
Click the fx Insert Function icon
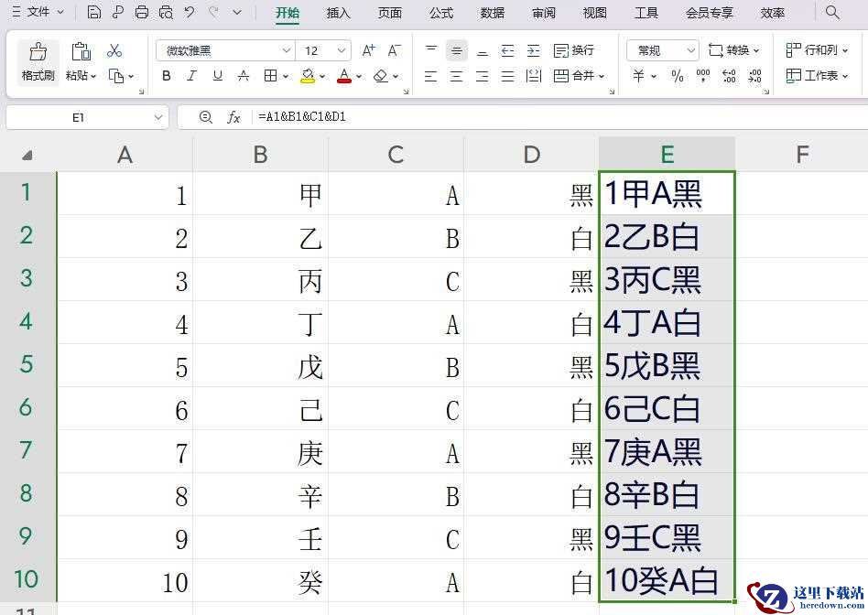pos(233,117)
